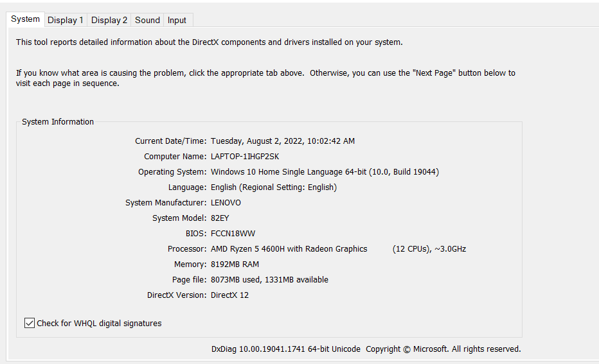Click the System Information group heading

click(58, 122)
